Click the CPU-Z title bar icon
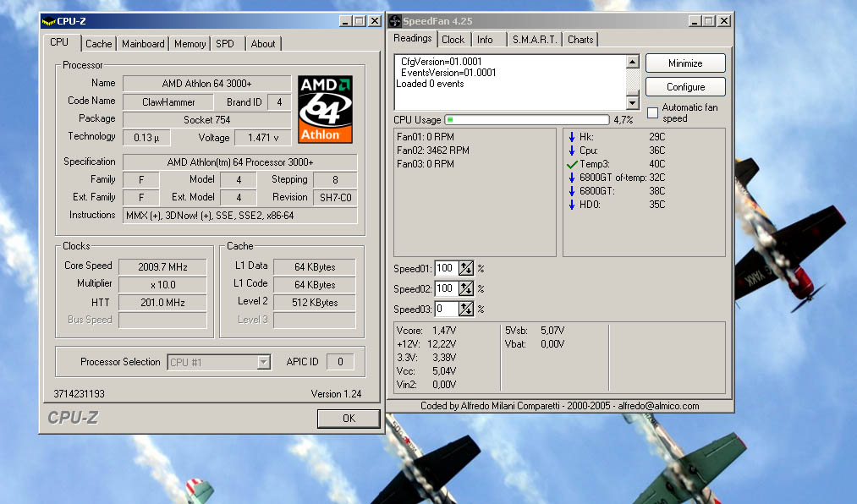 click(x=48, y=21)
